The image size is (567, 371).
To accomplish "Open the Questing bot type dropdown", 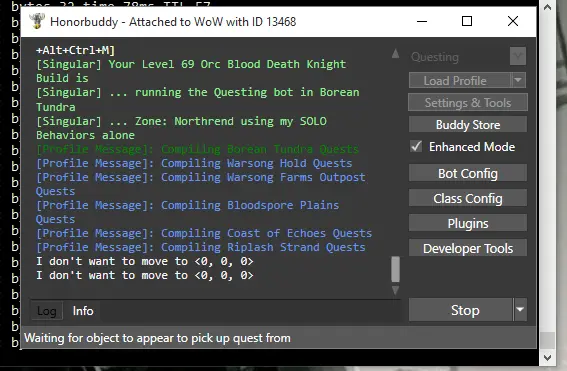I will [518, 56].
